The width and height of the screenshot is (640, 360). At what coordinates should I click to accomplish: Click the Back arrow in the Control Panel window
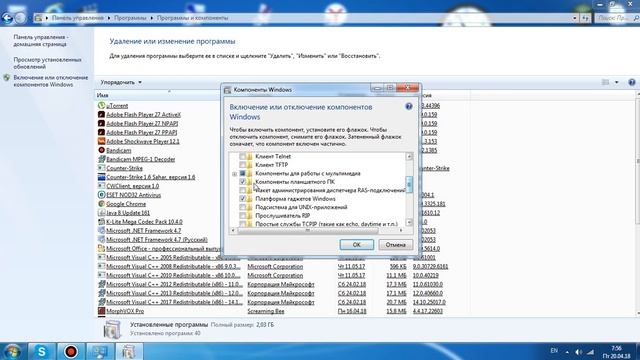pos(7,18)
